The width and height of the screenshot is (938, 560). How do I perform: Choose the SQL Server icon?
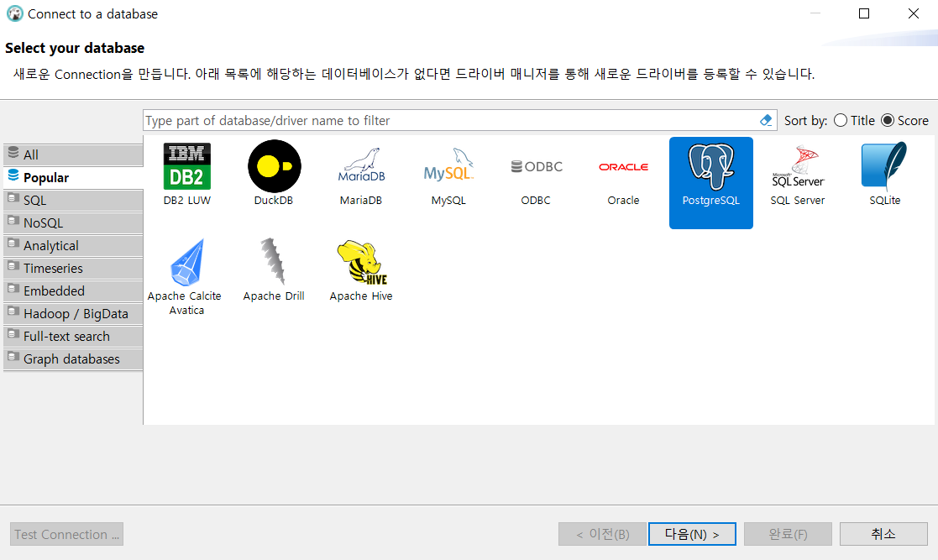(798, 167)
